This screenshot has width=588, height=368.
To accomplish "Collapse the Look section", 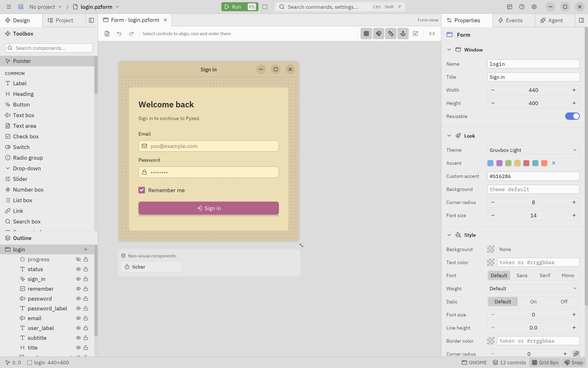I will tap(449, 136).
